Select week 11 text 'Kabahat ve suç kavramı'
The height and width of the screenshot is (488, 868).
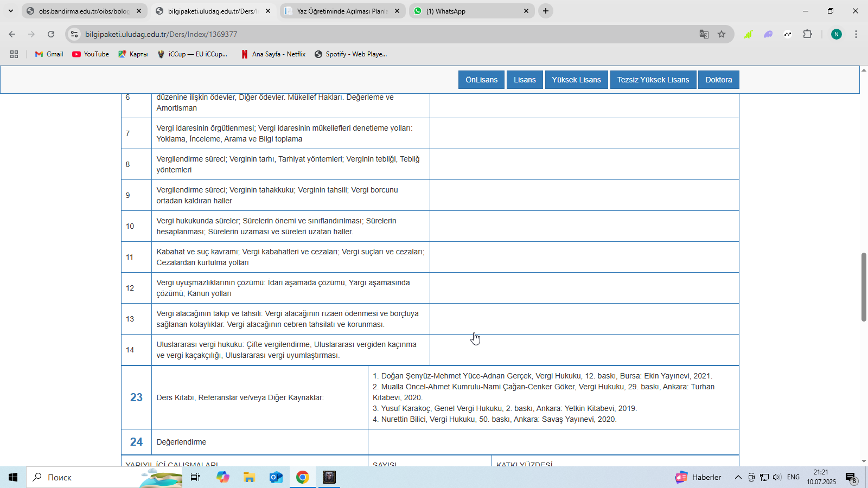pos(197,252)
